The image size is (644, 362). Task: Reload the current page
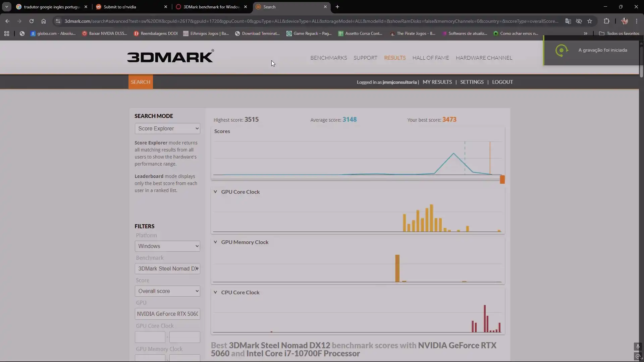pos(32,21)
